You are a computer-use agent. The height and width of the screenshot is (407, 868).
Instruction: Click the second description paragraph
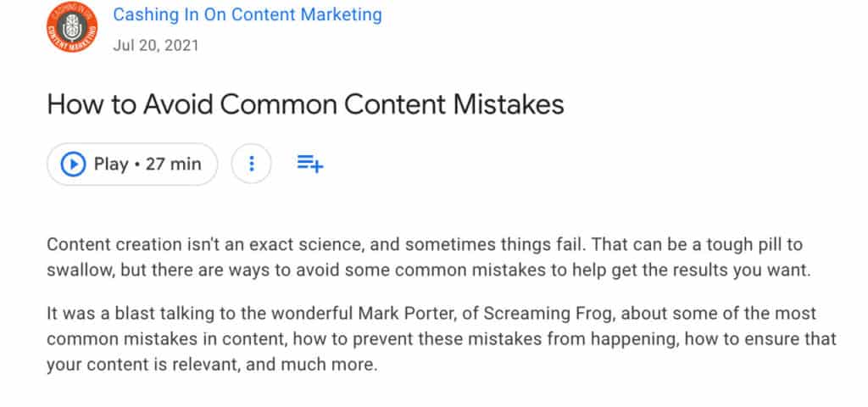coord(441,338)
